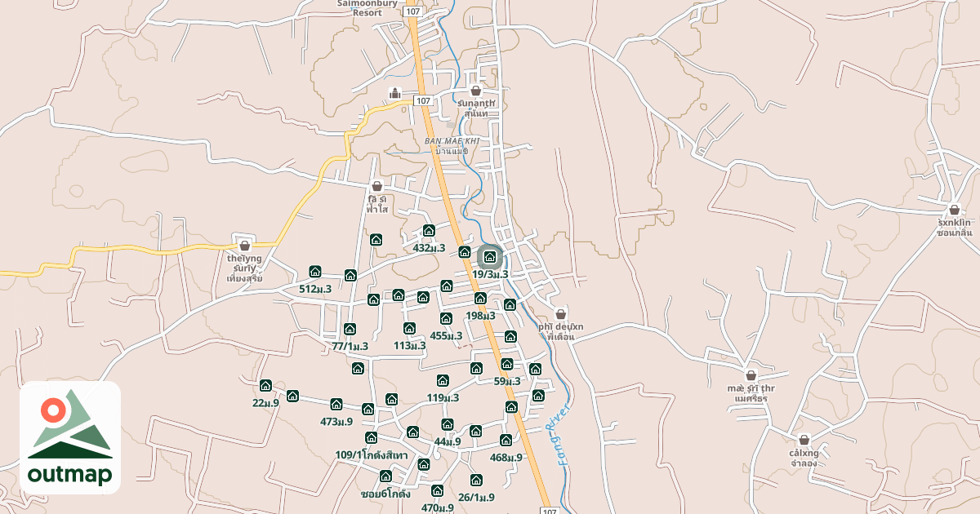Click the 119ม.3 house marker

[x=443, y=380]
